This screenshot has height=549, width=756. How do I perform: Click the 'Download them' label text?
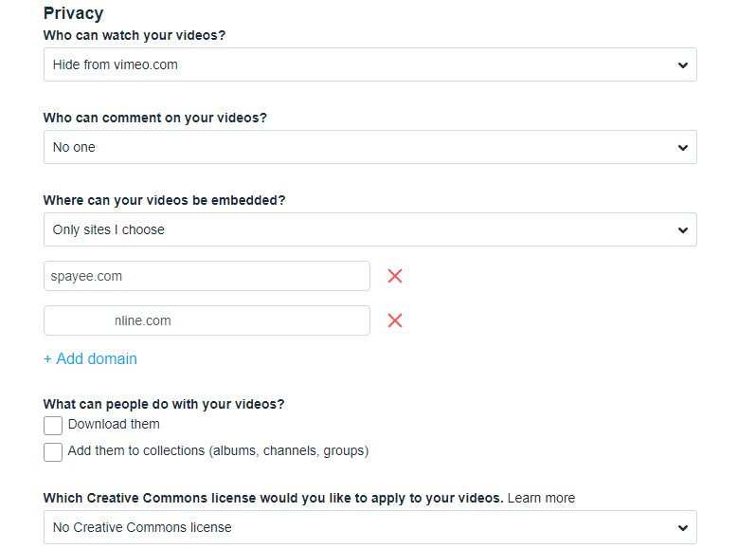(114, 425)
